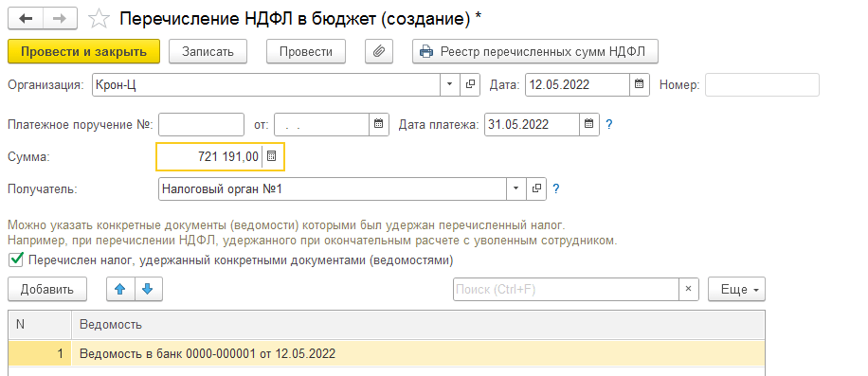This screenshot has height=376, width=868.
Task: Click the Сумма field showing 721 191,00
Action: coord(209,156)
